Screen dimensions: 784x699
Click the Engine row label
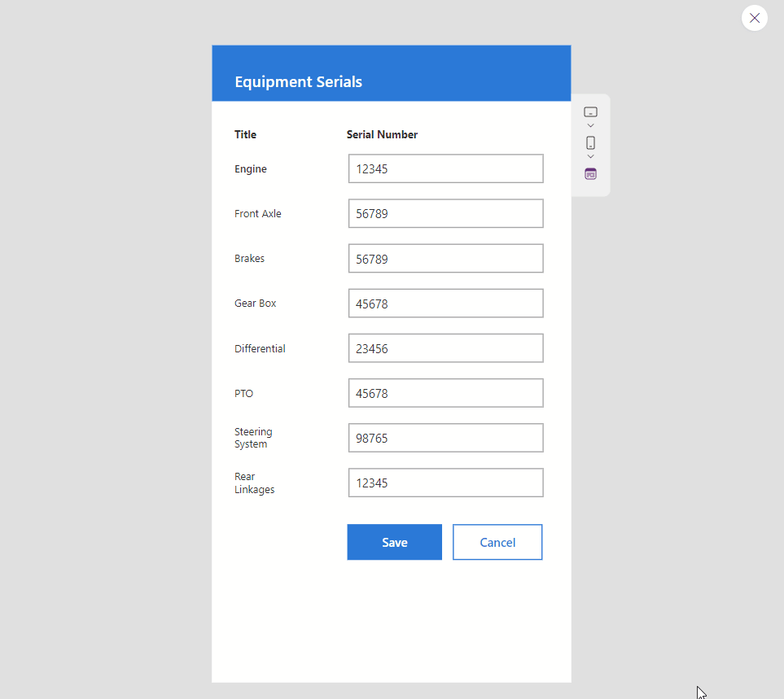250,168
